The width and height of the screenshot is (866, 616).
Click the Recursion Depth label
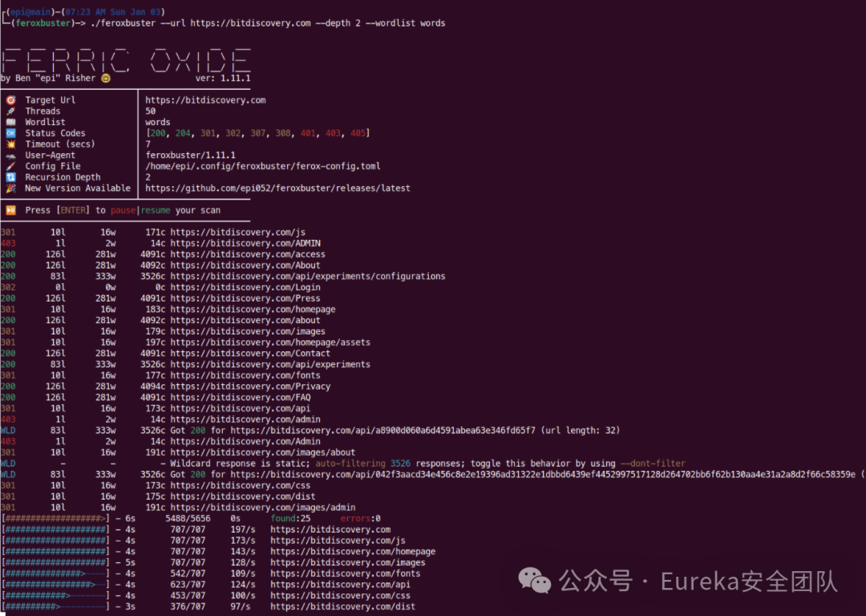tap(63, 177)
